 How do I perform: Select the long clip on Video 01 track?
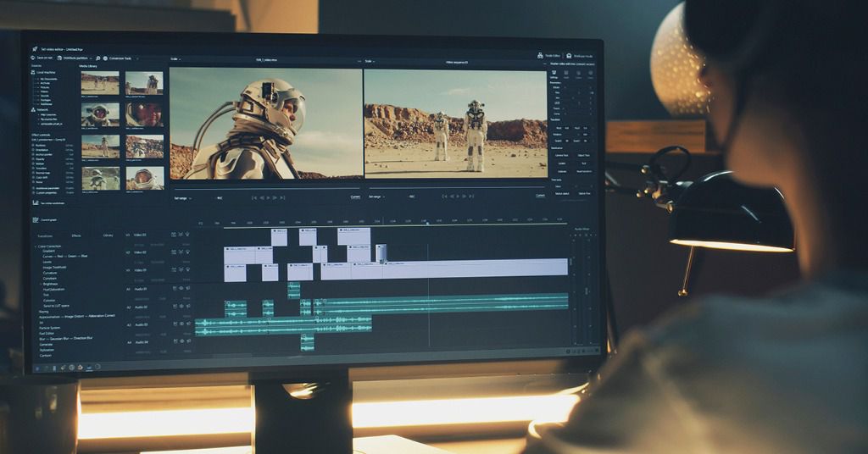[x=476, y=267]
